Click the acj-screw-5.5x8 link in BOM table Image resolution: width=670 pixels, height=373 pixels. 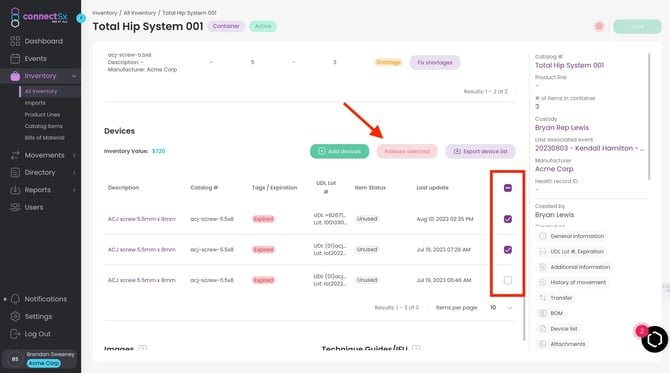coord(129,55)
